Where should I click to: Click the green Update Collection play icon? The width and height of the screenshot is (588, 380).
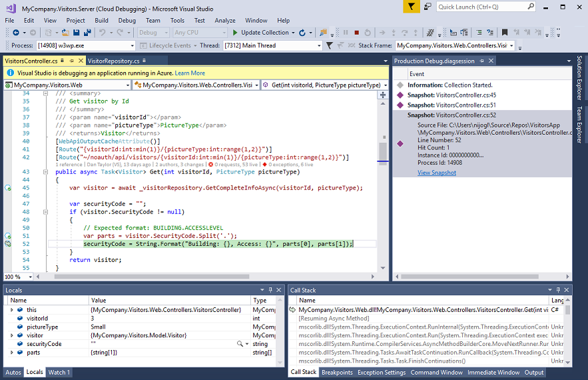235,33
